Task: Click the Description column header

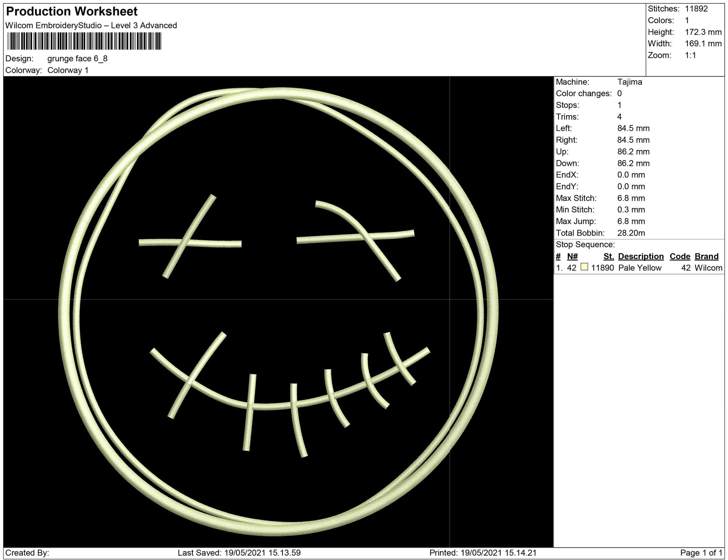Action: tap(640, 256)
